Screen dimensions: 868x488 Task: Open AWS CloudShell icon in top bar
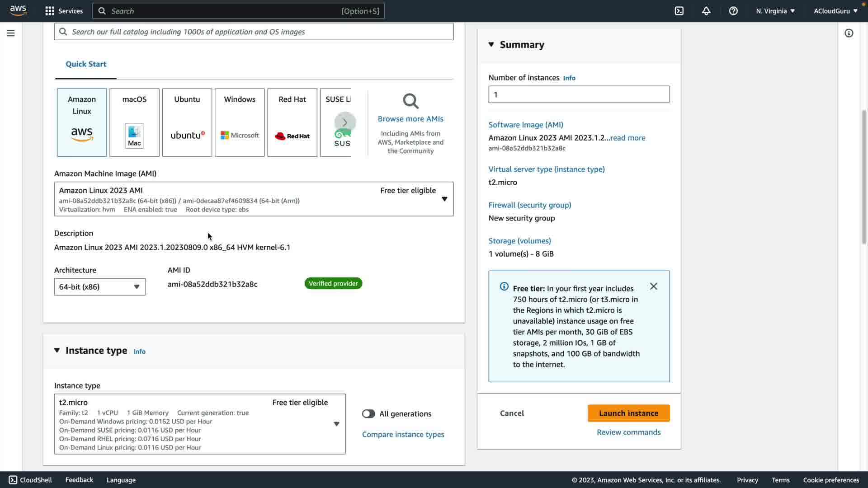(679, 11)
